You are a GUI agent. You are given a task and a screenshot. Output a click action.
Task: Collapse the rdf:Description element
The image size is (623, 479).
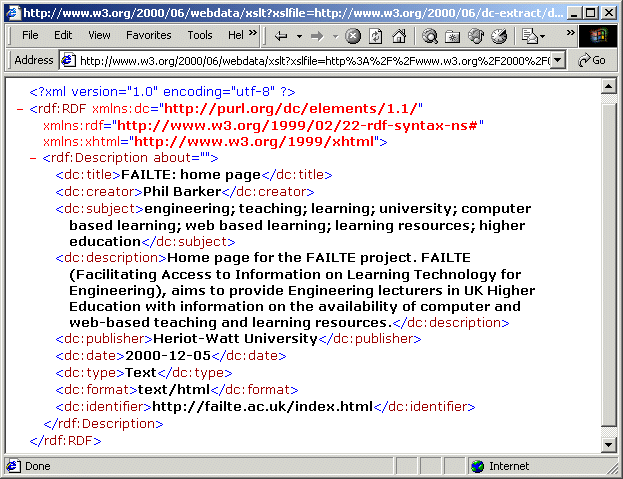(33, 158)
